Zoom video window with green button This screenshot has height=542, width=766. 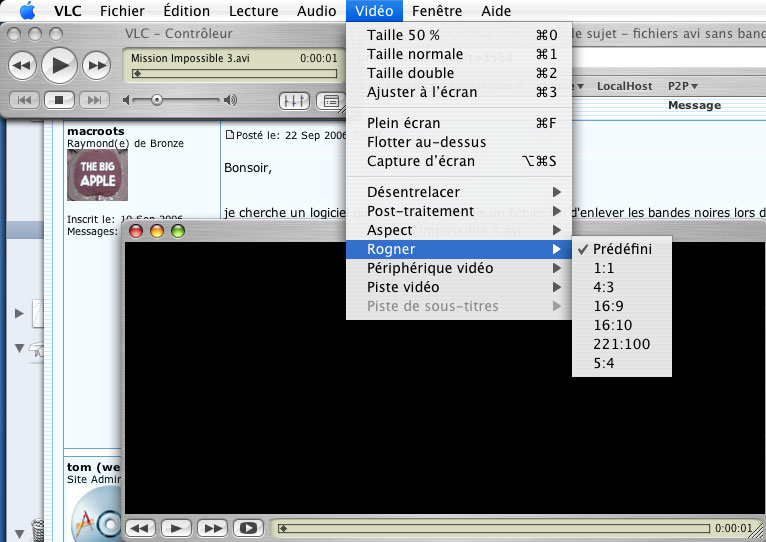tap(178, 231)
